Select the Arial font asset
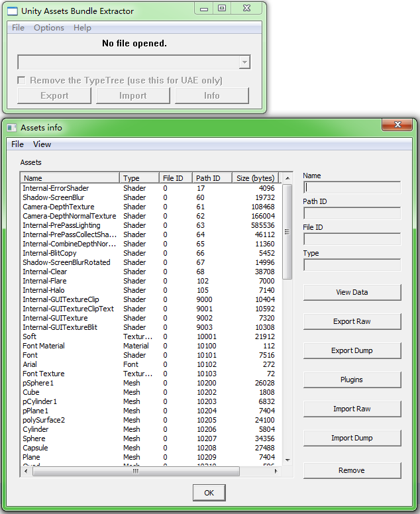This screenshot has height=514, width=420. [x=151, y=364]
